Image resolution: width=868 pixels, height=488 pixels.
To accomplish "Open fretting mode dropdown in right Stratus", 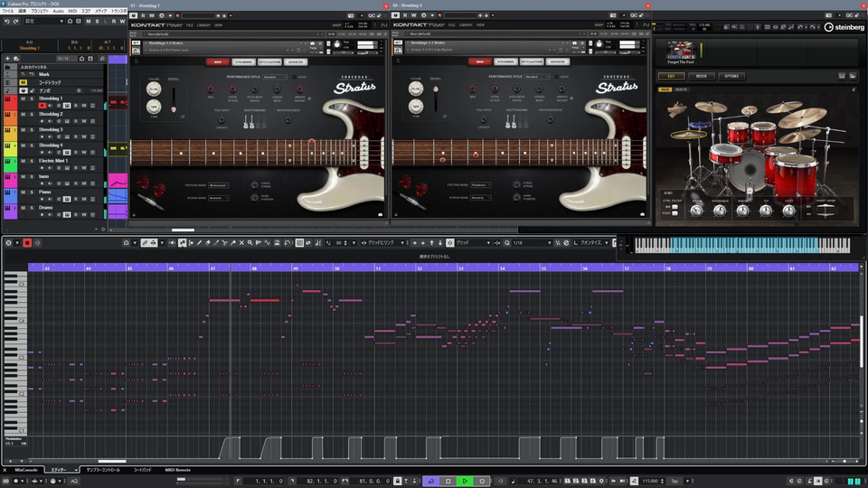I will point(480,185).
